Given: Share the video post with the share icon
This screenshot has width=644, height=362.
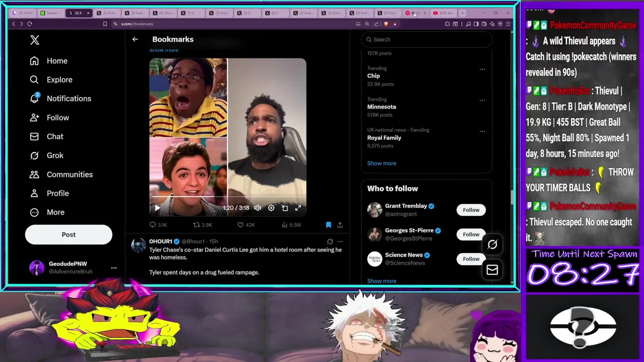Looking at the screenshot, I should 340,225.
